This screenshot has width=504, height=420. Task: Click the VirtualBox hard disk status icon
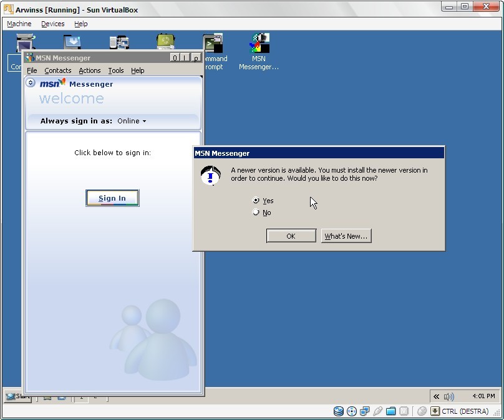[339, 411]
